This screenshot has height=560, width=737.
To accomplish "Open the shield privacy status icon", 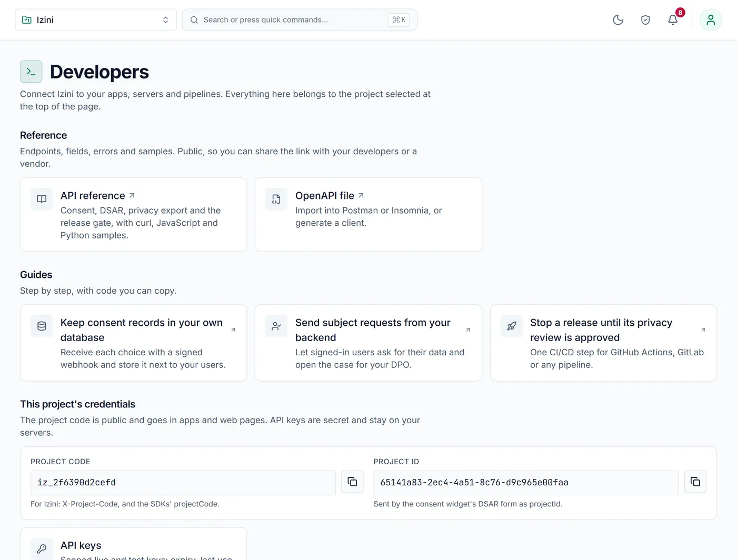I will [645, 20].
